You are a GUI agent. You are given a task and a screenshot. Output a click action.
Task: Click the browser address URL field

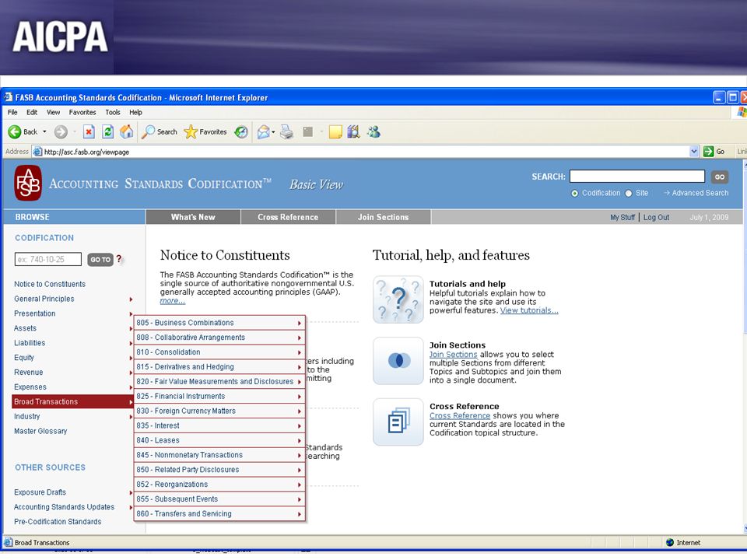[365, 152]
